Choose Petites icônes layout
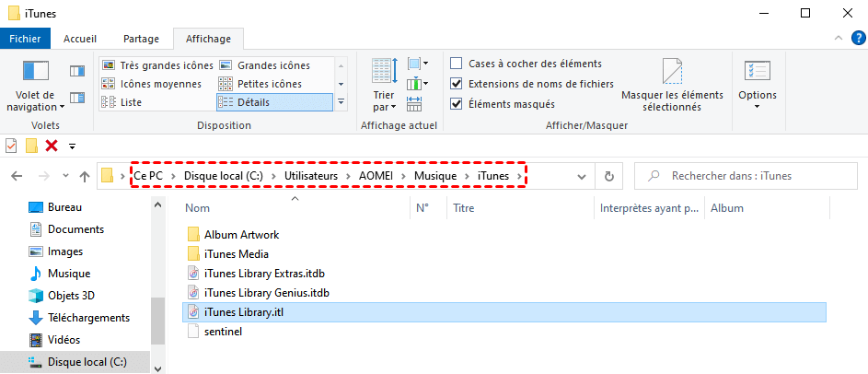The image size is (868, 374). [x=260, y=84]
